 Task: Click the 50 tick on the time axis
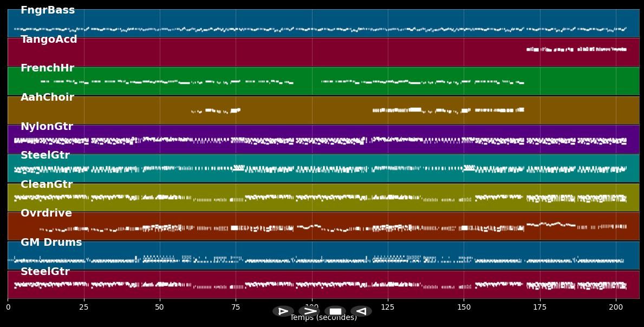(x=160, y=307)
